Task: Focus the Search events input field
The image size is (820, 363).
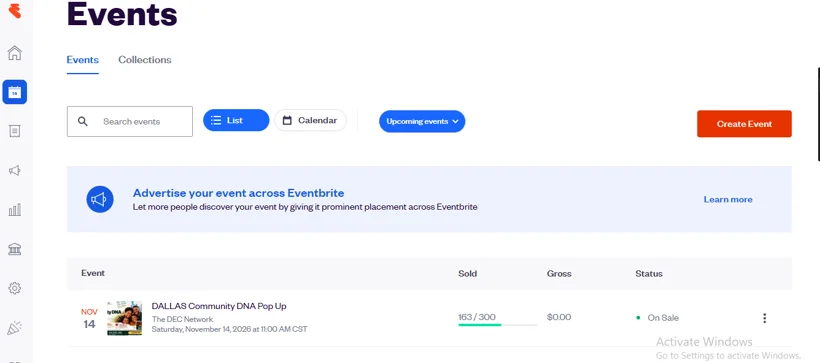Action: pyautogui.click(x=130, y=121)
